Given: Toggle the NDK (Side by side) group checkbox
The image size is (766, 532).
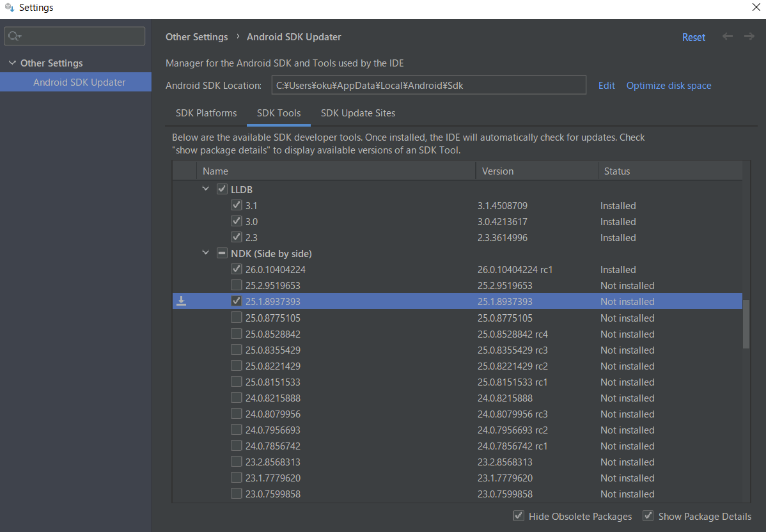Looking at the screenshot, I should pos(222,253).
